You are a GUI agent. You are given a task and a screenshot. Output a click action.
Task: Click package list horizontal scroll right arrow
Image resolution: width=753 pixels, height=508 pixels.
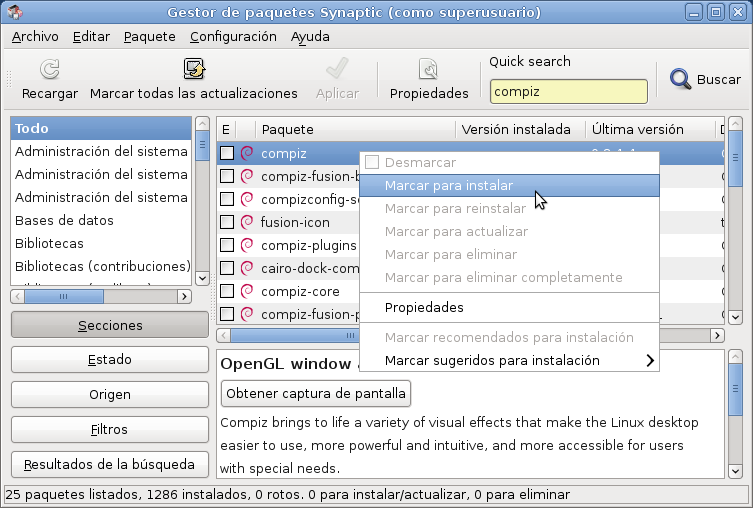coord(717,335)
